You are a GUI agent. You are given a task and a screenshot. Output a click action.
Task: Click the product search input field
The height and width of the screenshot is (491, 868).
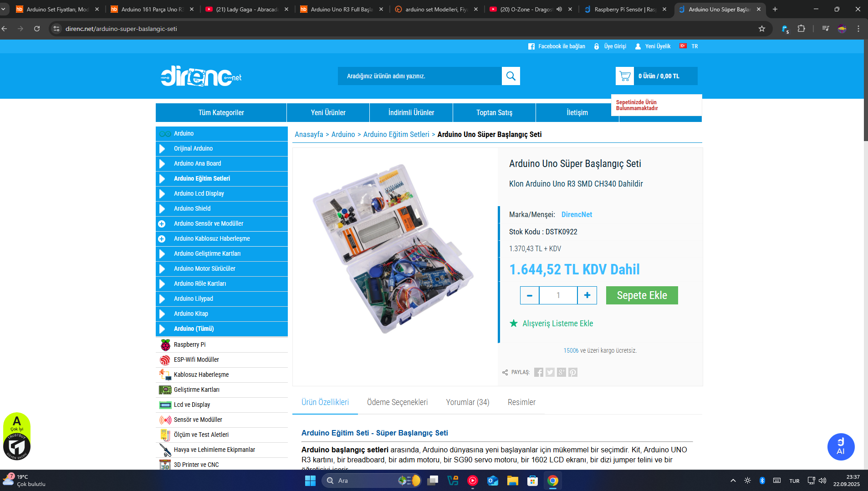(x=419, y=76)
